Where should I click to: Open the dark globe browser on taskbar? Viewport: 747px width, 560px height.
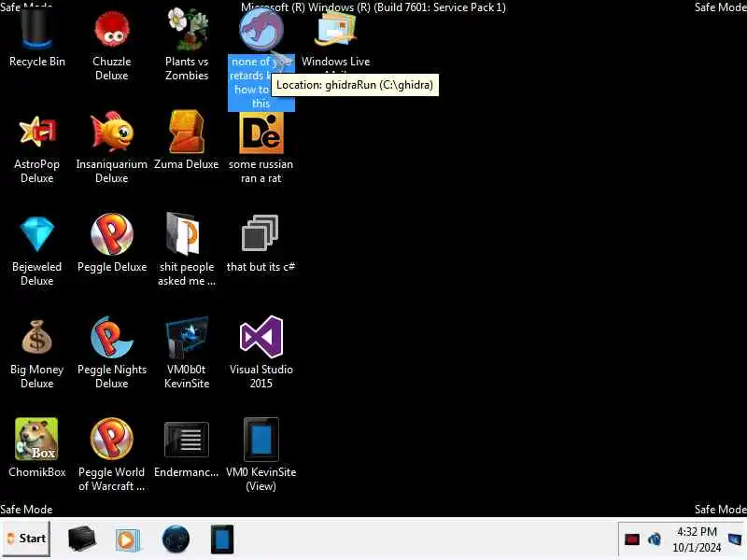click(x=176, y=539)
